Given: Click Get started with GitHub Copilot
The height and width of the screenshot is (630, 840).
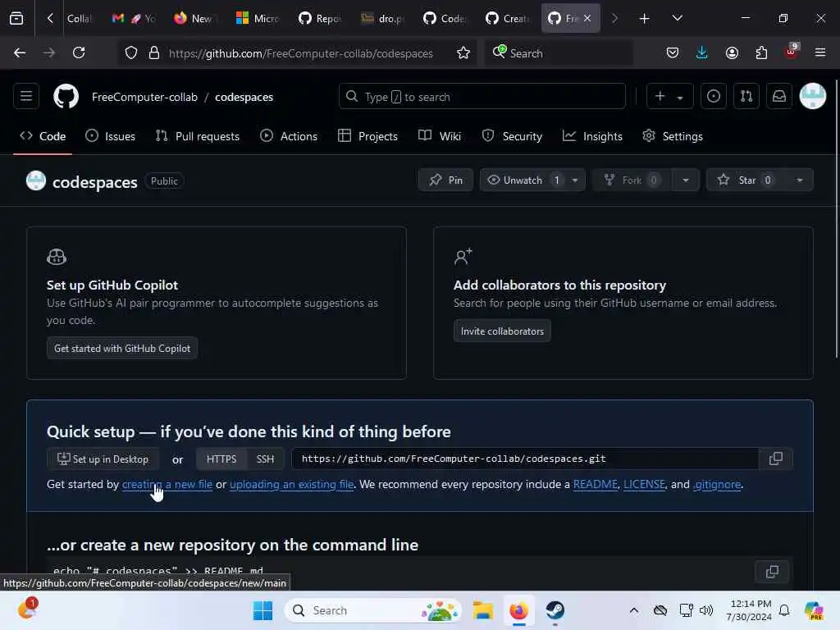Looking at the screenshot, I should pyautogui.click(x=122, y=348).
